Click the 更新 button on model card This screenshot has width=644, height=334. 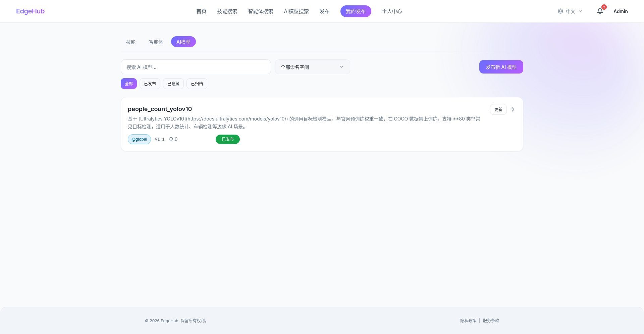[498, 109]
